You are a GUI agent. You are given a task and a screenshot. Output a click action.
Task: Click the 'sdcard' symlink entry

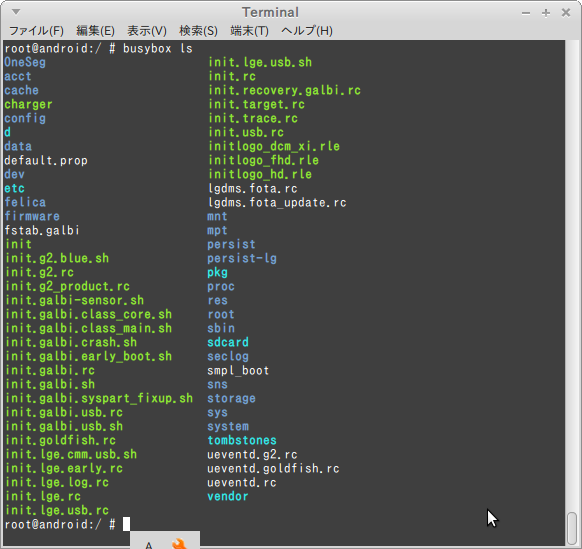tap(228, 342)
